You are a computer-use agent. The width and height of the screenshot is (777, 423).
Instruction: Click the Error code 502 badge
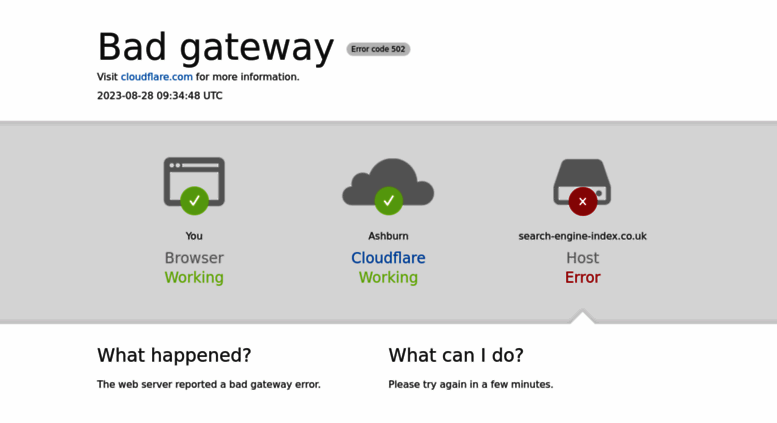coord(378,49)
